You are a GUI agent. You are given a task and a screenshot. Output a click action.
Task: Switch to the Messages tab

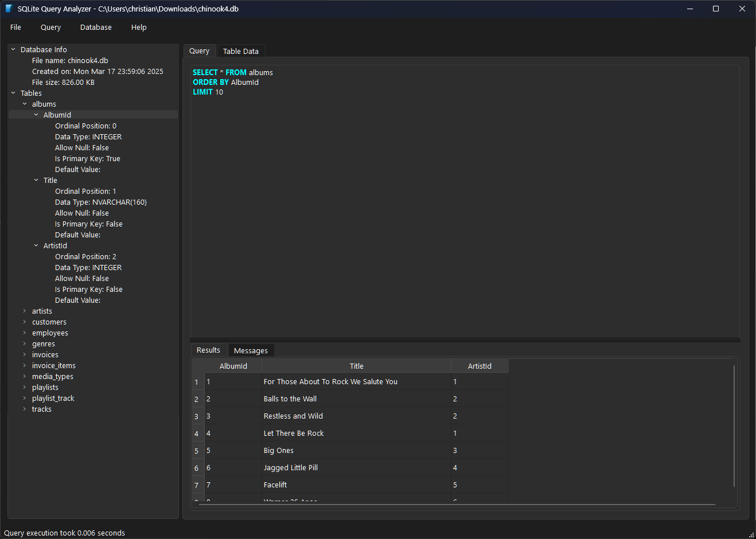pos(251,350)
